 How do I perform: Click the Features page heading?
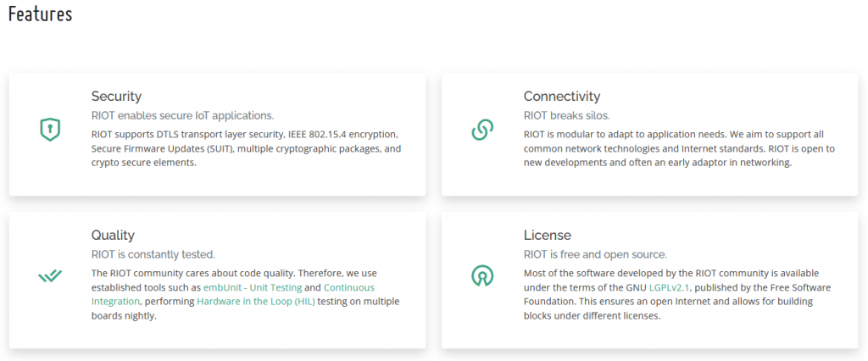(x=41, y=14)
